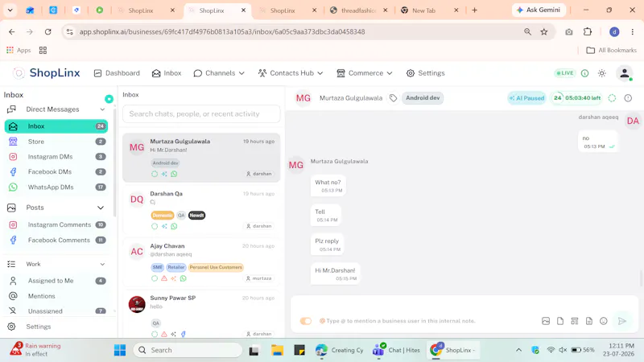This screenshot has width=644, height=362.
Task: Click the info icon in chat header
Action: click(x=628, y=98)
